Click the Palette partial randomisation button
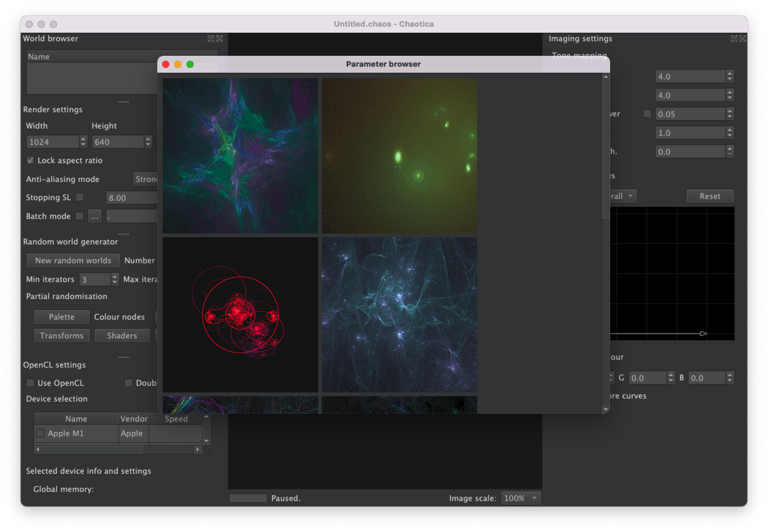Image resolution: width=768 pixels, height=532 pixels. 61,317
